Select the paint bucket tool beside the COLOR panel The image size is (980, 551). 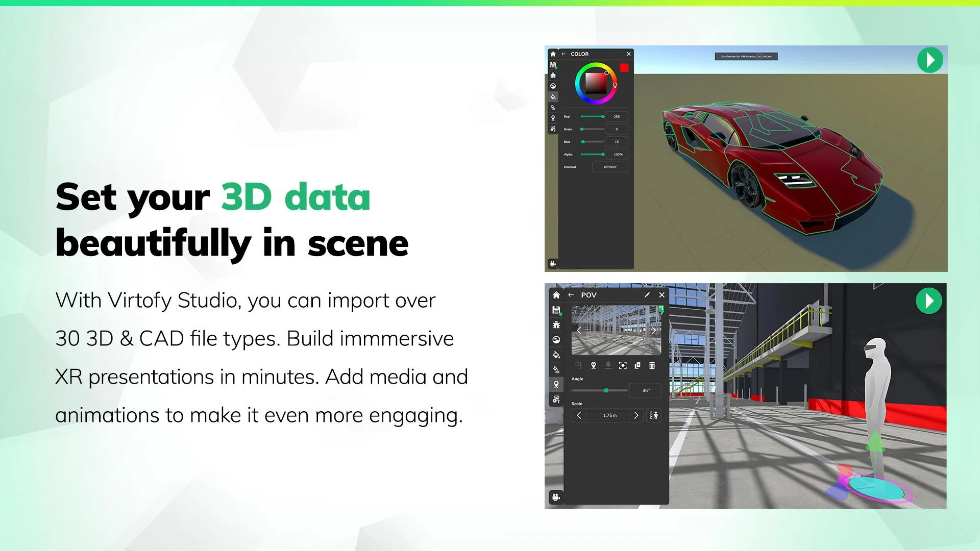pos(553,97)
